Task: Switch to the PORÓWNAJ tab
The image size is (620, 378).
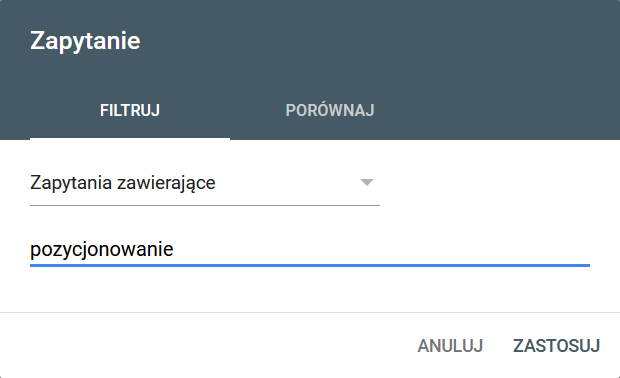Action: point(330,110)
